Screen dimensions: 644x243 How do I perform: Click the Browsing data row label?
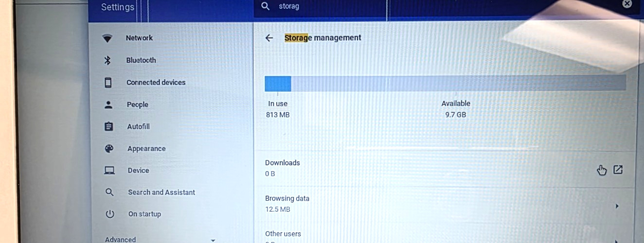pos(287,198)
